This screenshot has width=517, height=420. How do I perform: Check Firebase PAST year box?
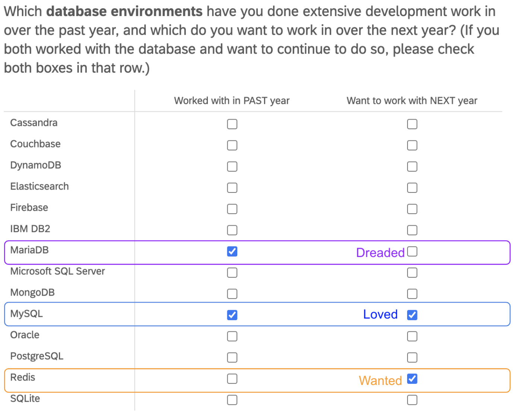[x=232, y=209]
